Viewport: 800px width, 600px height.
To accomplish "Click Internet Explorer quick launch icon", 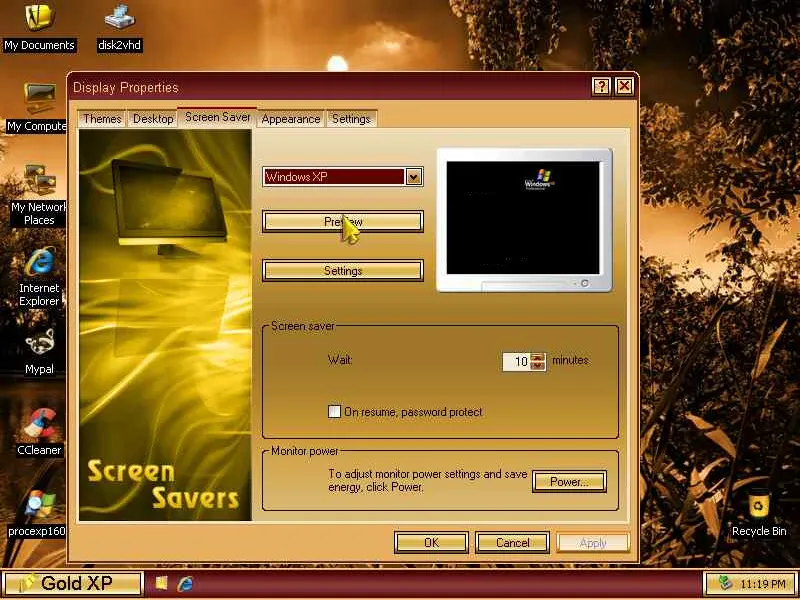I will 185,584.
